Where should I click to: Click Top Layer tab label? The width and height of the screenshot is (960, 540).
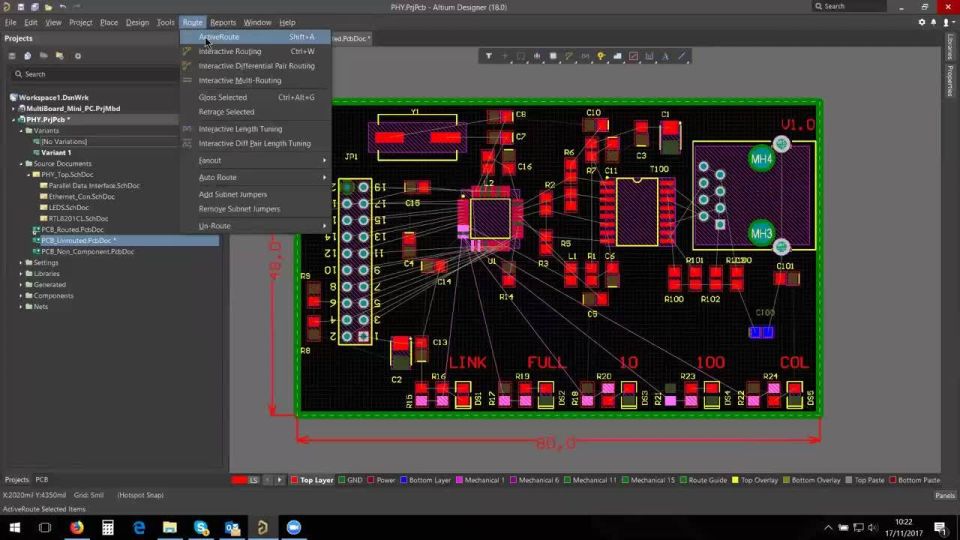click(317, 480)
